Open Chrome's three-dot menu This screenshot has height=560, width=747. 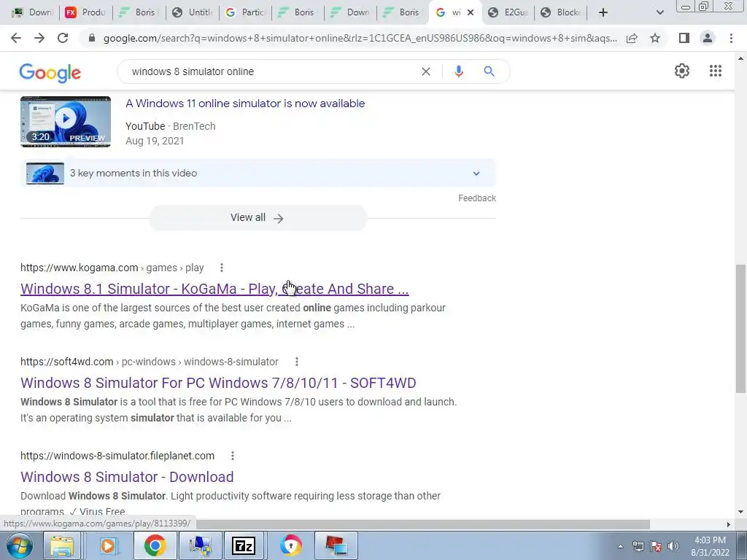[731, 38]
